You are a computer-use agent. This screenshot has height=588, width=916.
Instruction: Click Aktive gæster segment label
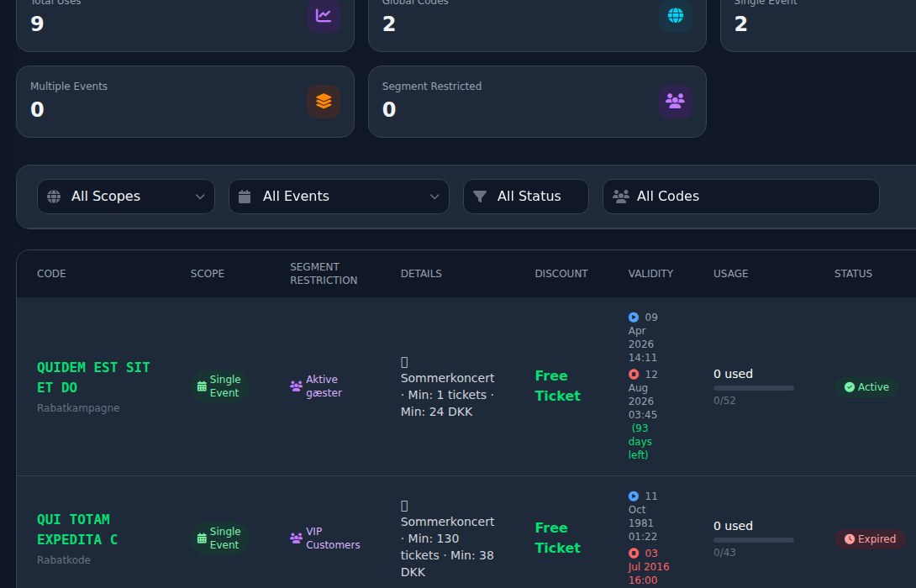coord(324,386)
